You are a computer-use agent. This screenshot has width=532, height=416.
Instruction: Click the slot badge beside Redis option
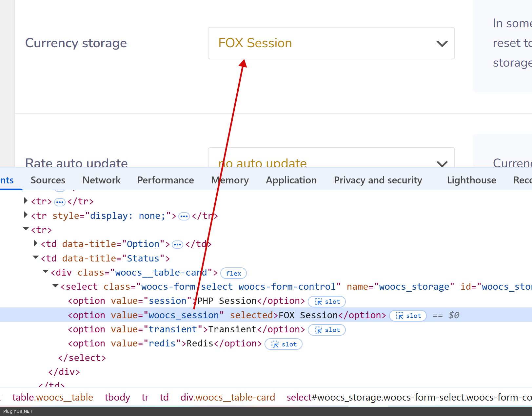283,344
